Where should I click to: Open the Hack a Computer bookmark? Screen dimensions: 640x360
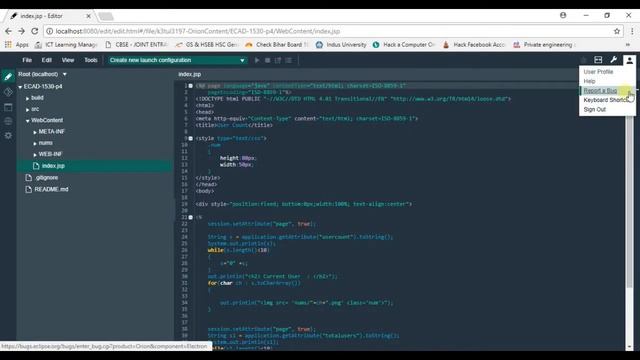point(404,44)
